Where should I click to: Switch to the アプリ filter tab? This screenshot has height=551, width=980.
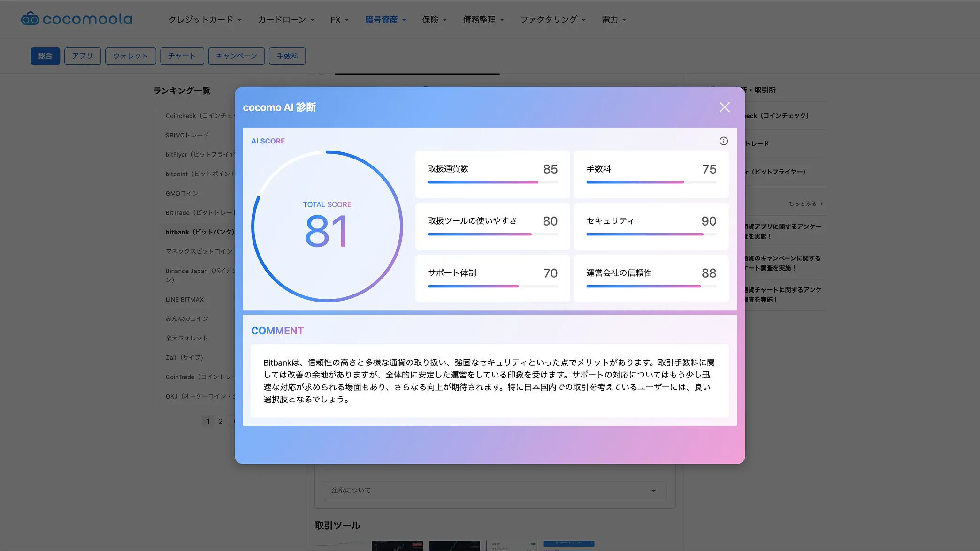tap(82, 56)
